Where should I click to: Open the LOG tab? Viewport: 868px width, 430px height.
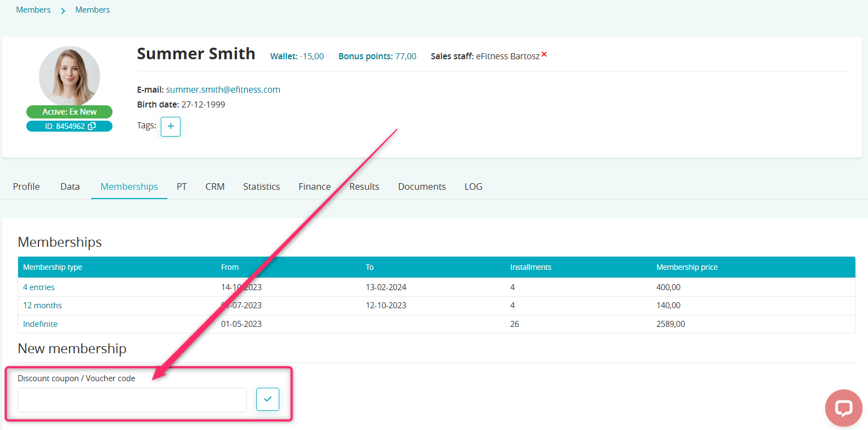(473, 186)
